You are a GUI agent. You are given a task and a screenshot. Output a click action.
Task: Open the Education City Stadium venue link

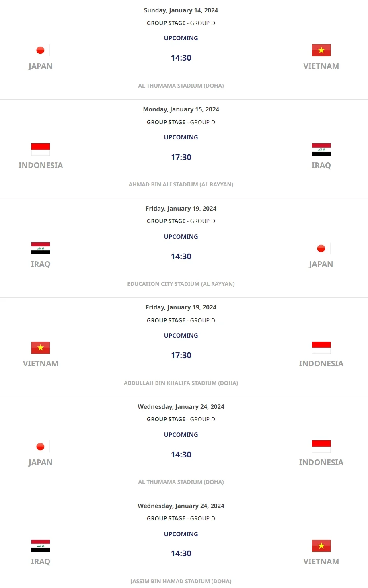coord(181,284)
